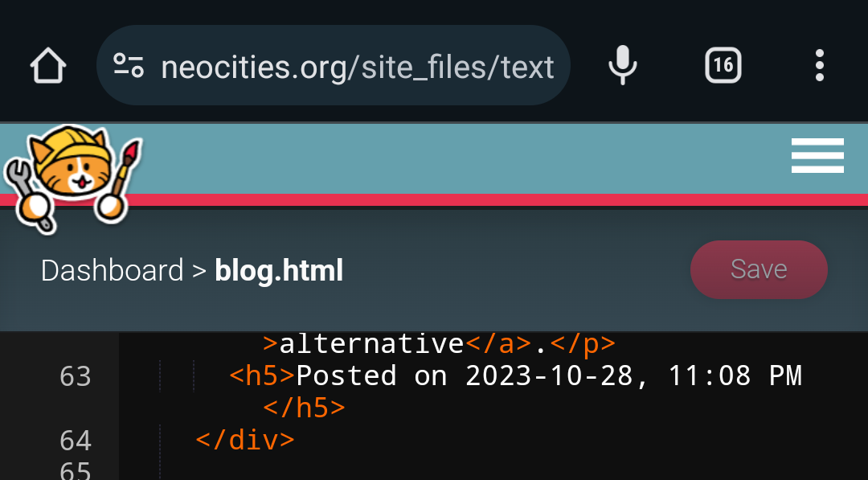Place cursor on closing div tag
The width and height of the screenshot is (868, 480).
click(x=245, y=441)
